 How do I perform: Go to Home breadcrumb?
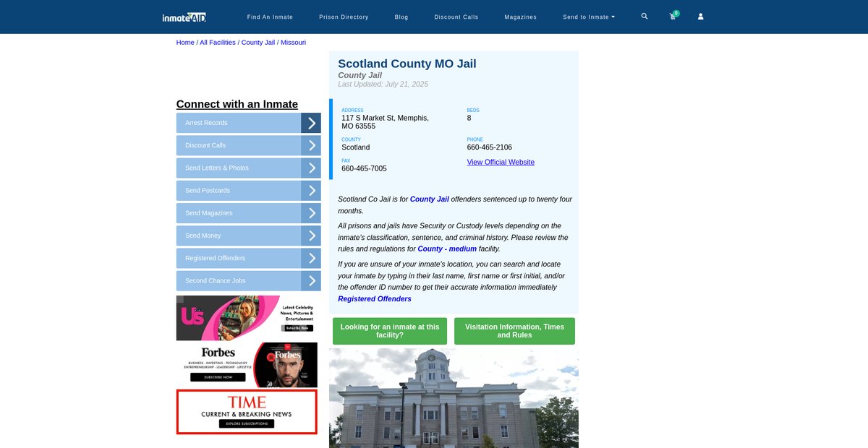click(185, 43)
